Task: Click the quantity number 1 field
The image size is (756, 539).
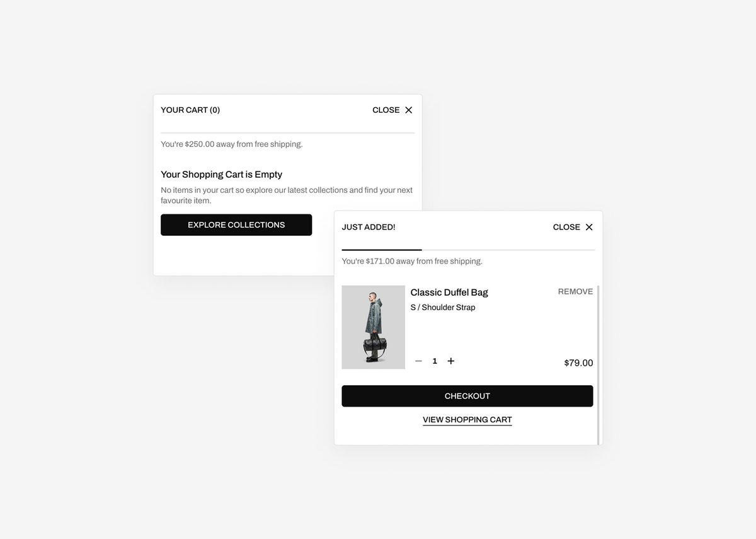Action: pos(435,361)
